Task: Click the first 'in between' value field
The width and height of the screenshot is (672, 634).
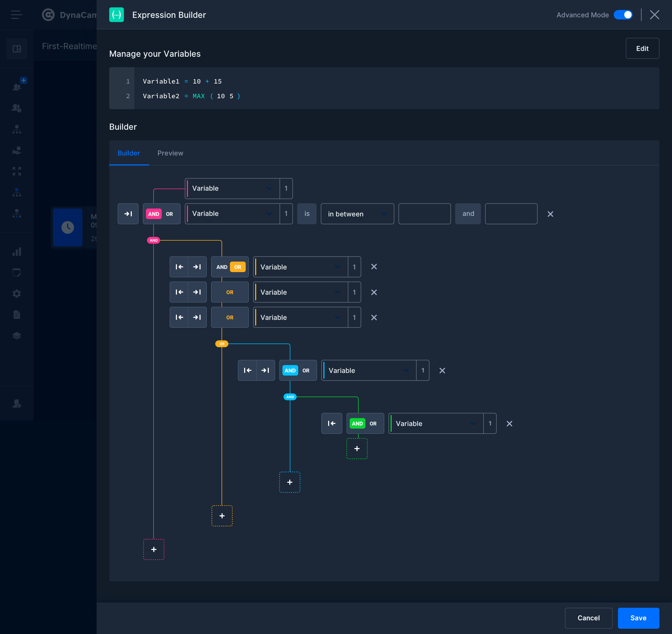Action: [424, 214]
